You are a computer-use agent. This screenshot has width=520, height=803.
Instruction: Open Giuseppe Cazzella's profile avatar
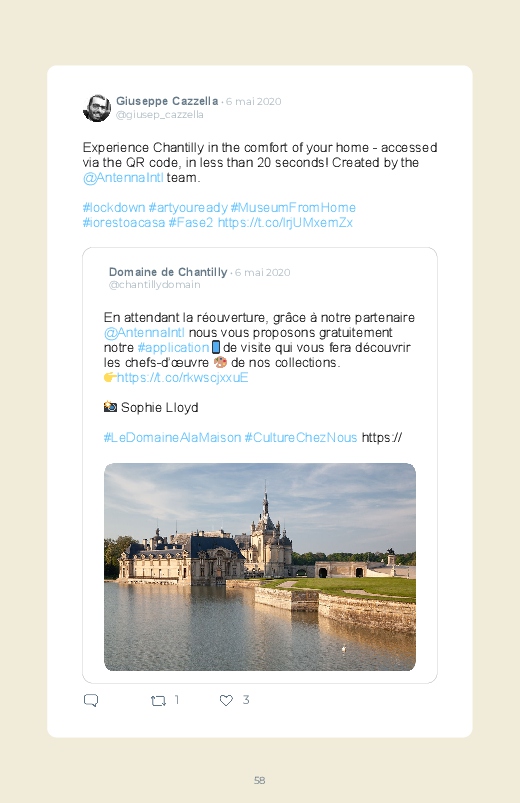tap(97, 108)
